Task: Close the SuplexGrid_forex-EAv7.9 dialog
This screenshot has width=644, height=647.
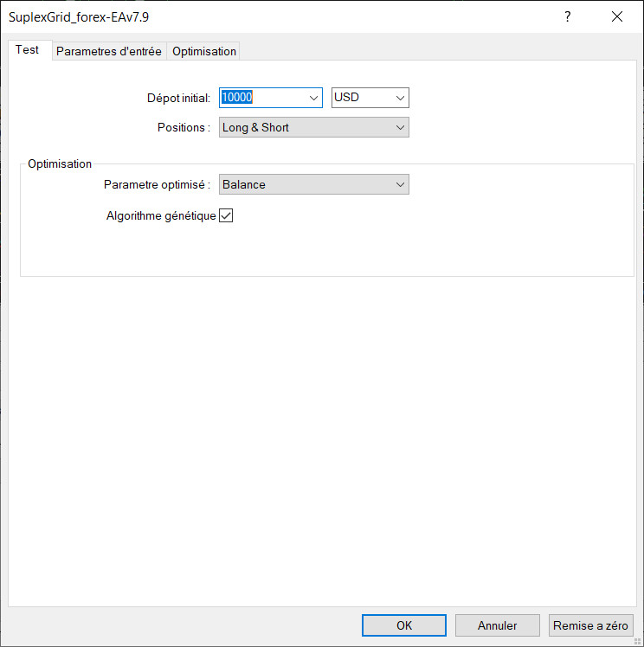Action: tap(617, 16)
